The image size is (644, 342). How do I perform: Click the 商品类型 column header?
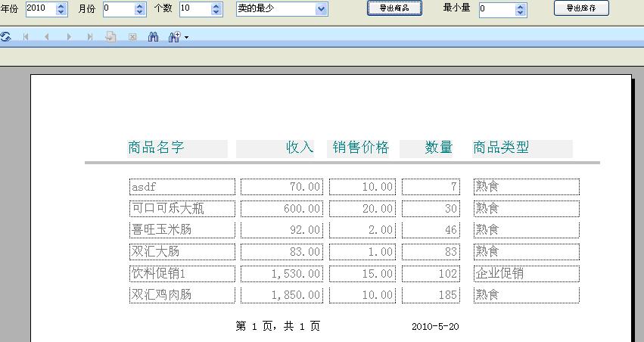tap(522, 148)
